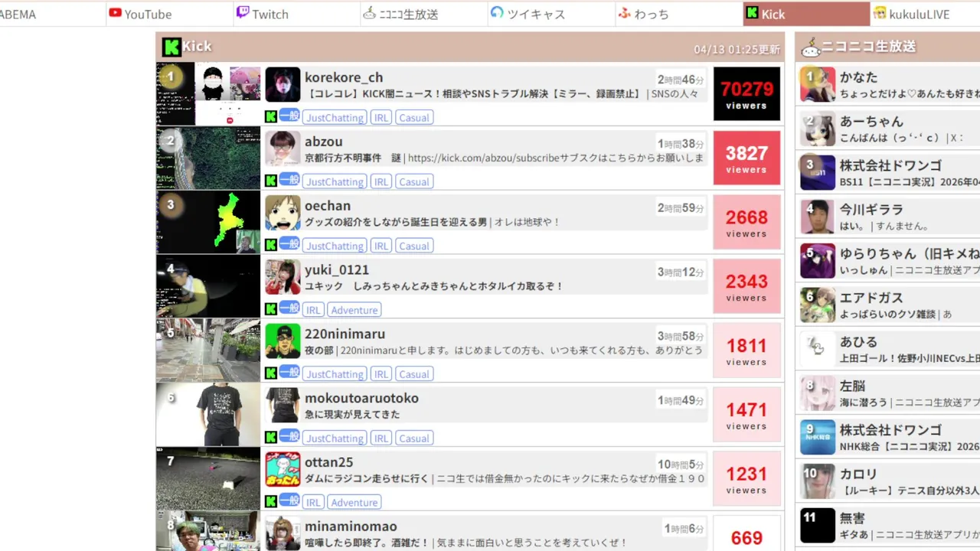The width and height of the screenshot is (980, 551).
Task: Click the 1231 viewers count box
Action: coord(746,478)
